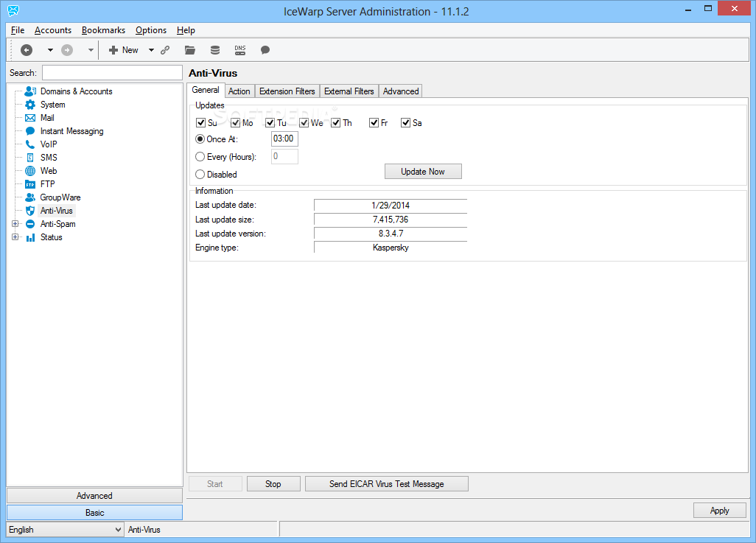
Task: Click the IceWarp logo in title bar
Action: tap(13, 10)
